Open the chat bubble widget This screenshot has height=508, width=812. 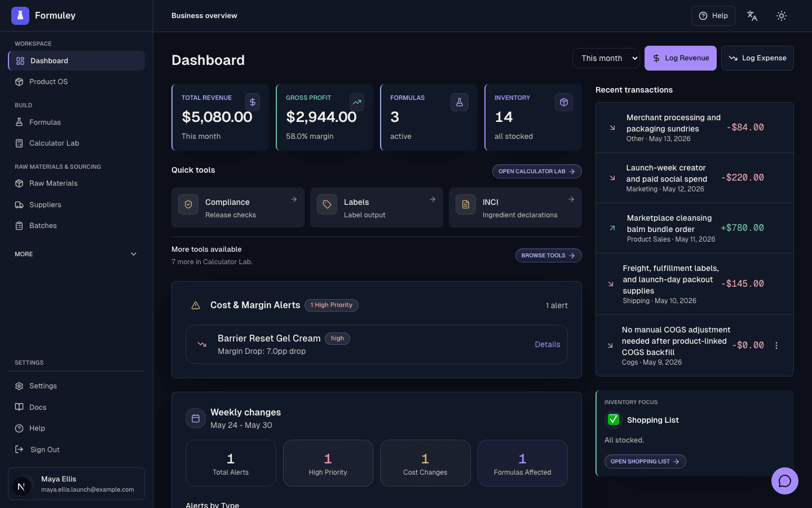tap(785, 481)
